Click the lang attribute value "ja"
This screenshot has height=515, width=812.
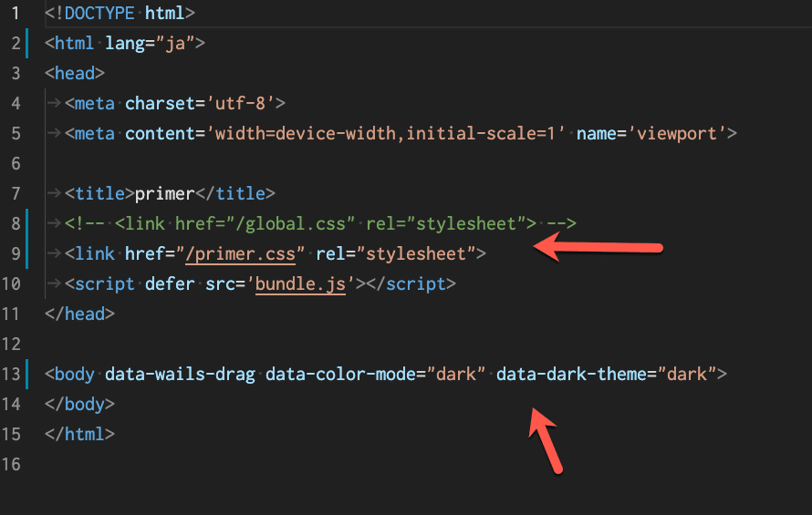[x=175, y=44]
